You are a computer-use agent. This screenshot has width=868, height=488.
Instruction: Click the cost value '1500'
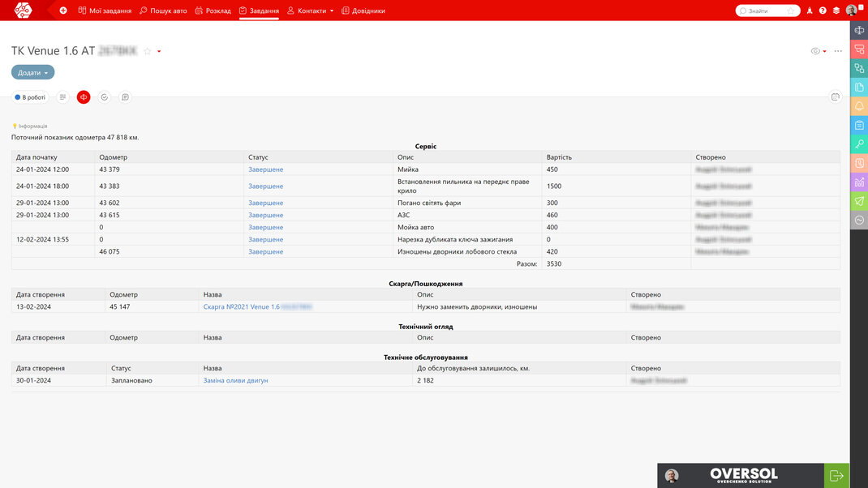(x=554, y=186)
